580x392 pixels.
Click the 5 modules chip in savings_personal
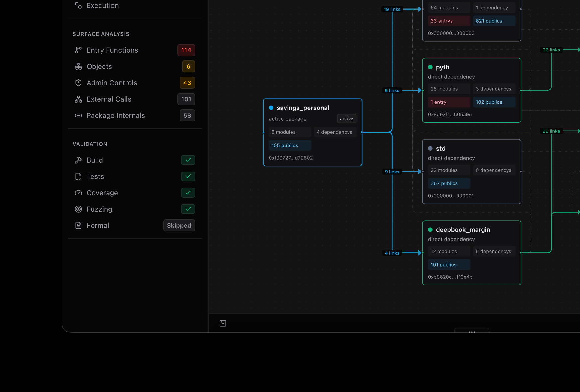click(x=290, y=132)
